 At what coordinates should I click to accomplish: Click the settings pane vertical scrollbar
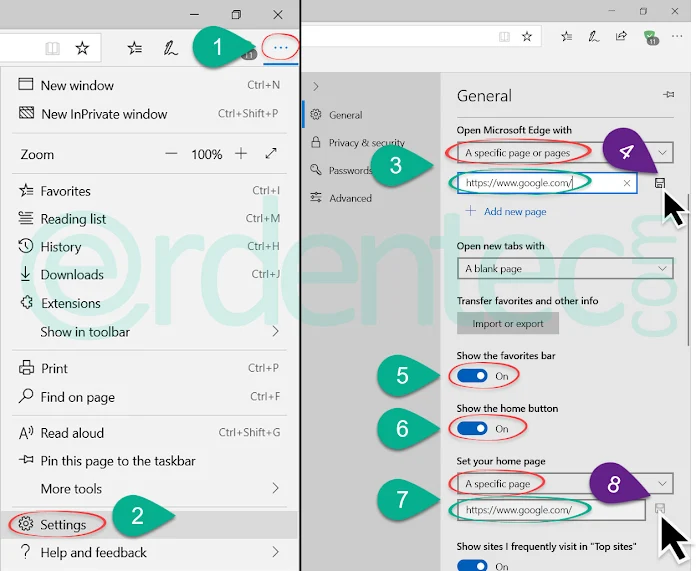689,270
